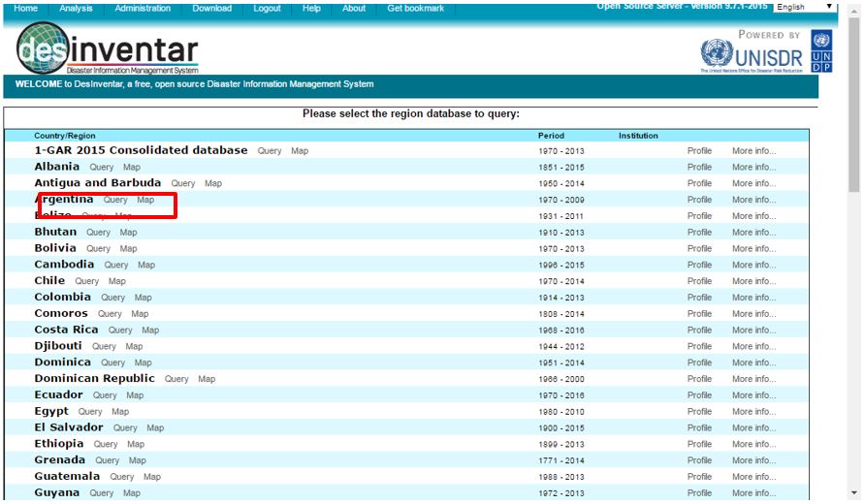Open the Analysis menu item

coord(77,9)
